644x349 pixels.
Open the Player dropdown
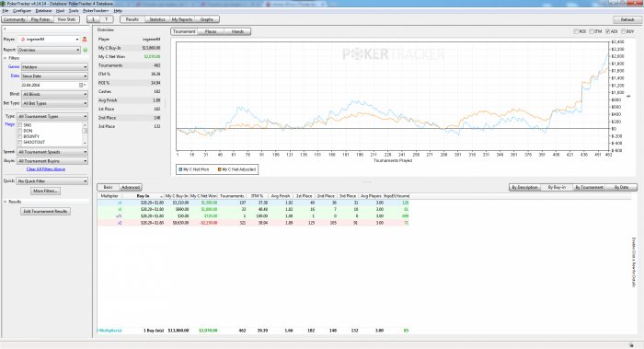click(x=50, y=39)
